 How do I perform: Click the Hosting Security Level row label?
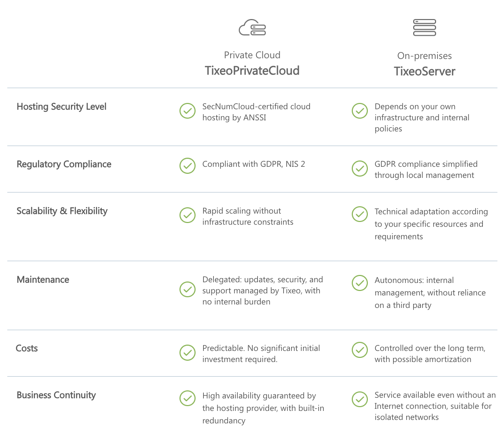(x=61, y=107)
